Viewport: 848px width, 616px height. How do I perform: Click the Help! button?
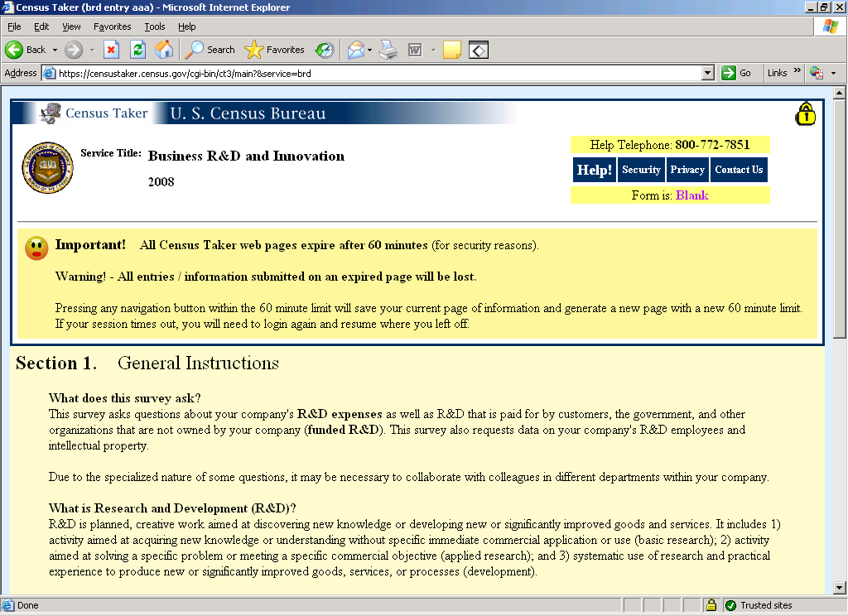tap(595, 170)
